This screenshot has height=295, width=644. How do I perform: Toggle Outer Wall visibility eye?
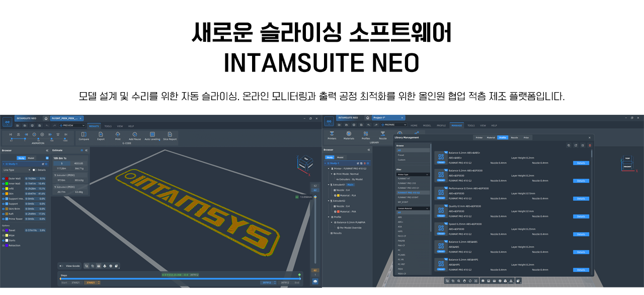(3, 178)
